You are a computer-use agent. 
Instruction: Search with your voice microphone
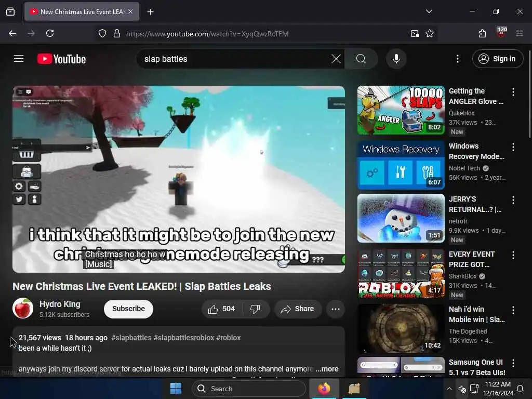[x=396, y=59]
